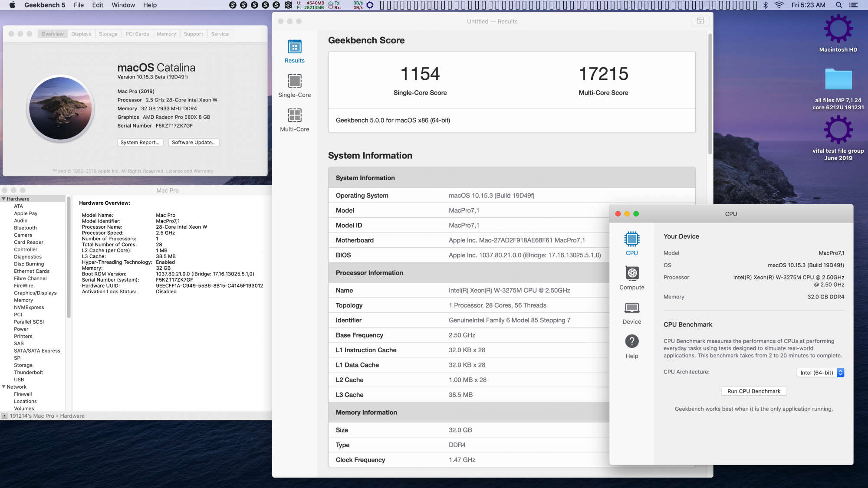Click System Report button in About This Mac
The height and width of the screenshot is (488, 868).
(139, 142)
